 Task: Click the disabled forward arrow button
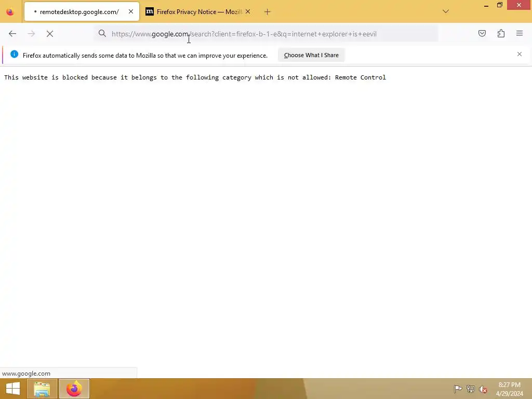pos(31,34)
